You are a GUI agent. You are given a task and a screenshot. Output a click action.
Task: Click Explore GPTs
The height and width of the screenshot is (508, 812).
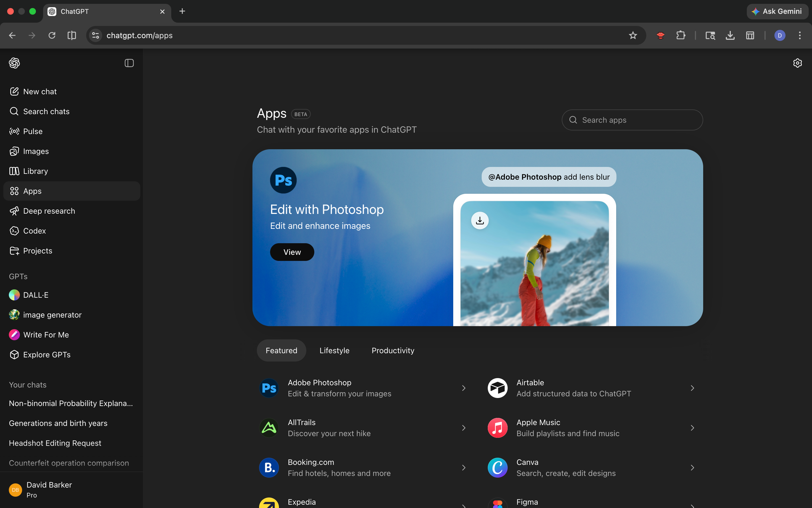72,354
